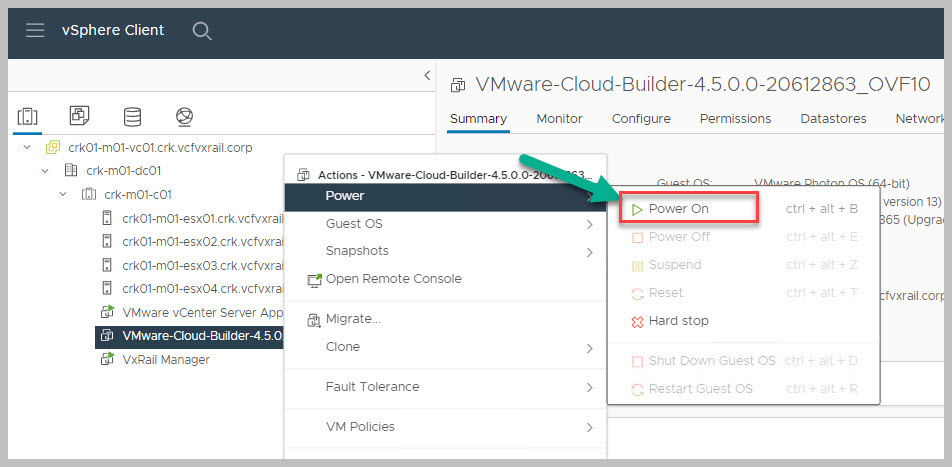
Task: Expand the Guest OS submenu arrow
Action: [x=589, y=225]
